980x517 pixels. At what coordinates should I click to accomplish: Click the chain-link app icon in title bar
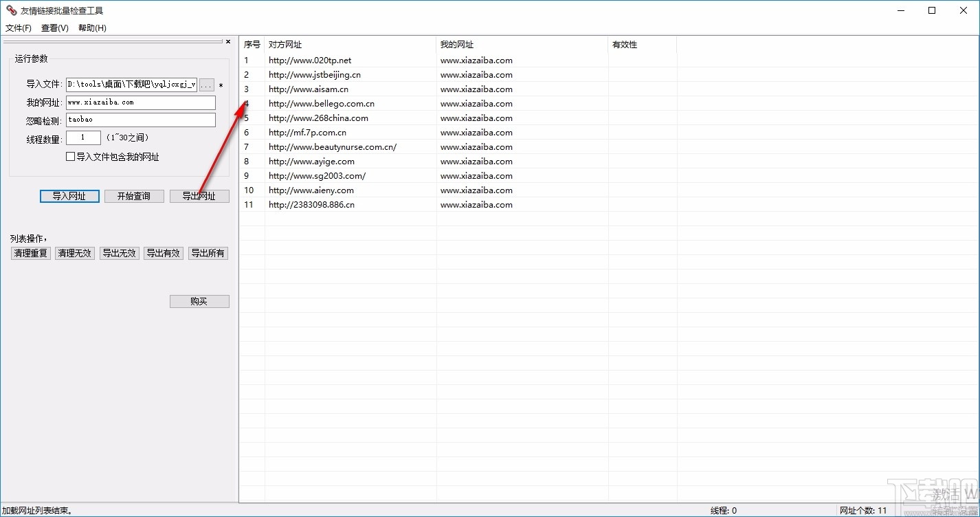(x=11, y=10)
